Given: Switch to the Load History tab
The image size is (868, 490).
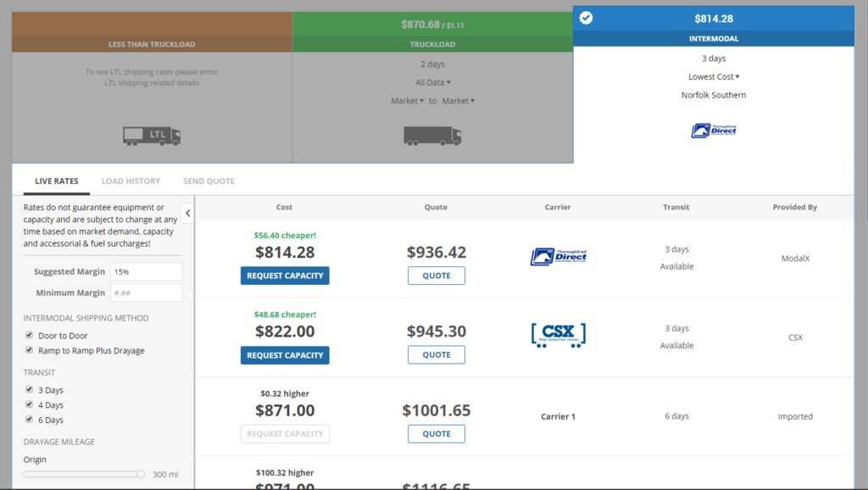Looking at the screenshot, I should pos(131,181).
